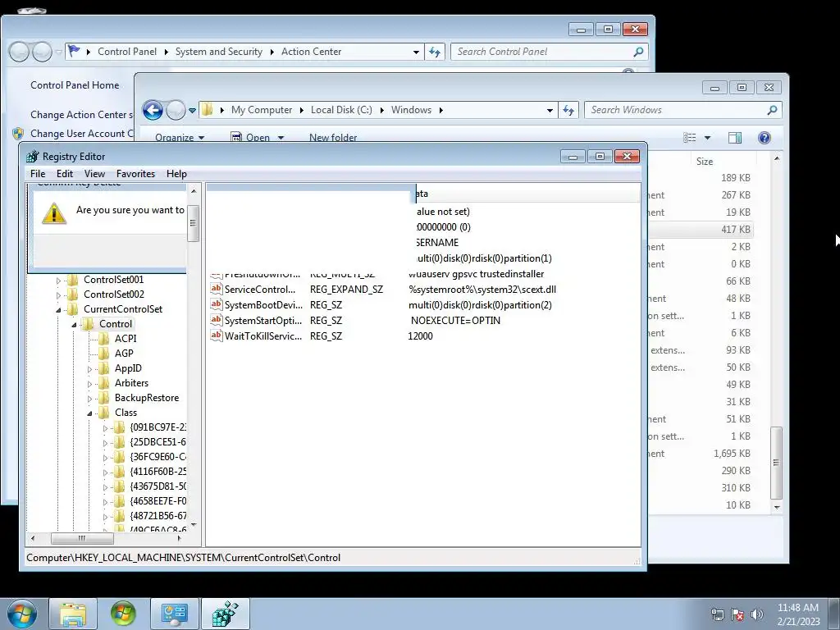Click New folder in Windows explorer
This screenshot has width=840, height=630.
coord(333,138)
